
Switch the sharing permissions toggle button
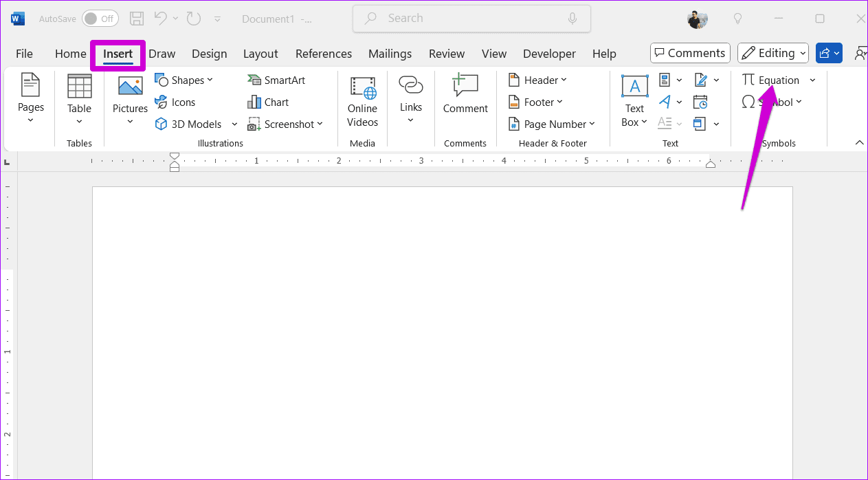point(829,53)
